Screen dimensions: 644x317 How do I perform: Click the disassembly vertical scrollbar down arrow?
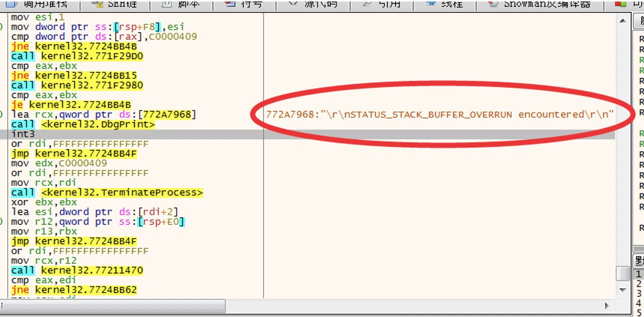pos(623,290)
